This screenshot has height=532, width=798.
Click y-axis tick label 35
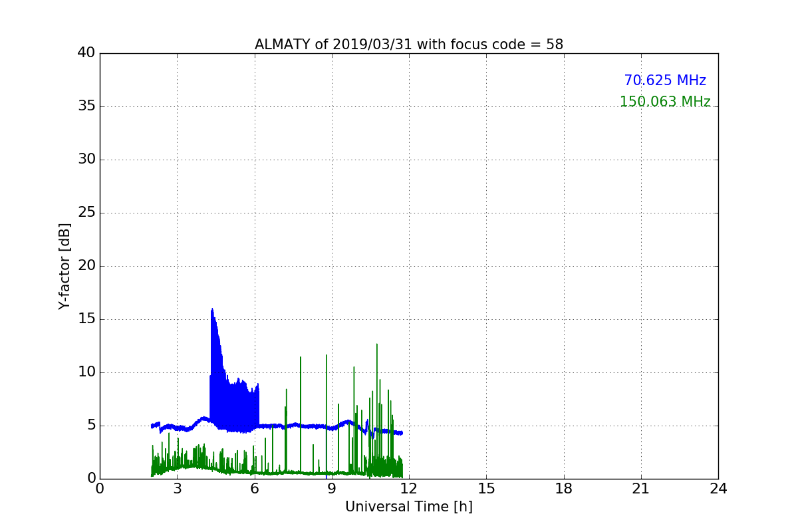[86, 106]
